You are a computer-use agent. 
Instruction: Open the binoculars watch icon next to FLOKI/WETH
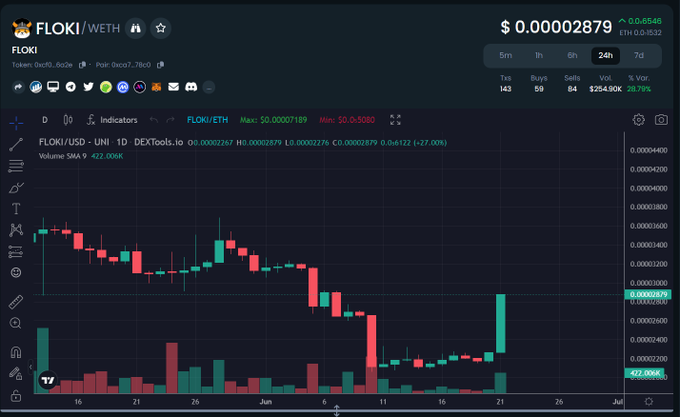tap(136, 28)
